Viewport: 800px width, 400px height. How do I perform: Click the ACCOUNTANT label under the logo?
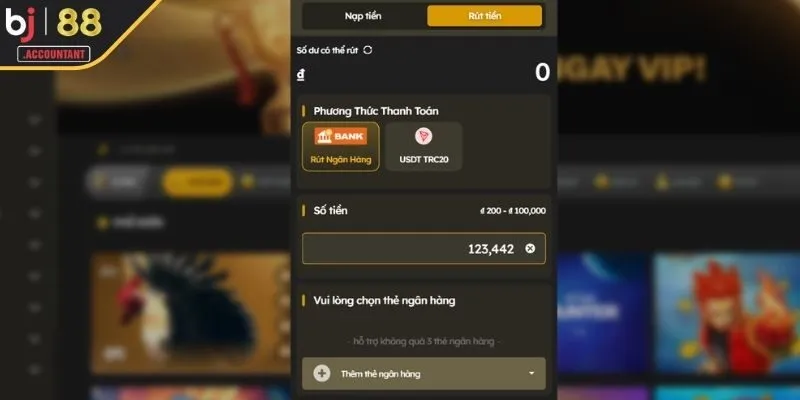click(x=54, y=54)
